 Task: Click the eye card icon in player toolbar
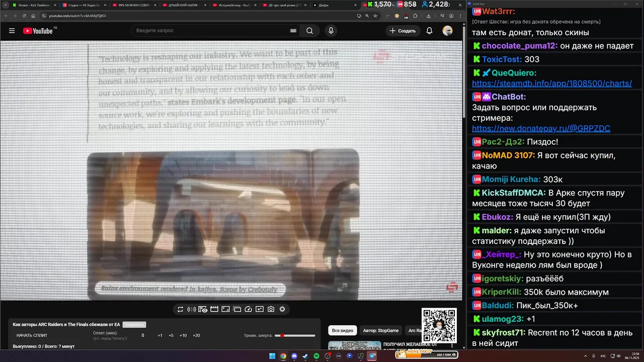[x=203, y=309]
